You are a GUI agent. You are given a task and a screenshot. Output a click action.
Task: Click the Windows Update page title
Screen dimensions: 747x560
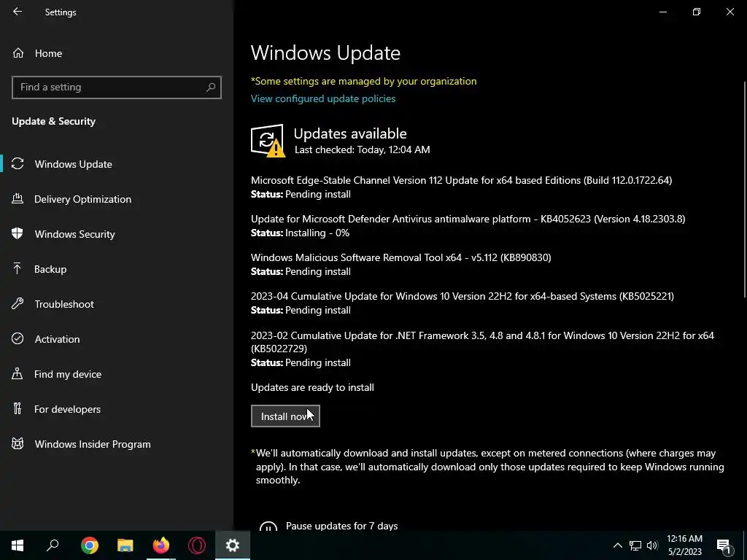[x=325, y=52]
